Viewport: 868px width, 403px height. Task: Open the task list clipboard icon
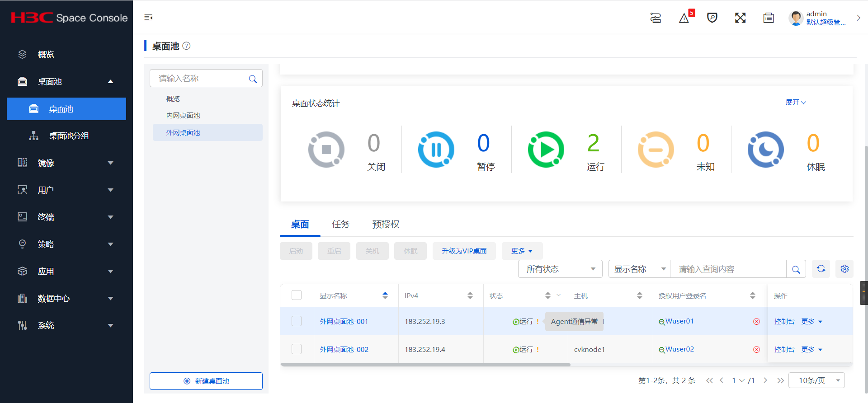click(768, 18)
